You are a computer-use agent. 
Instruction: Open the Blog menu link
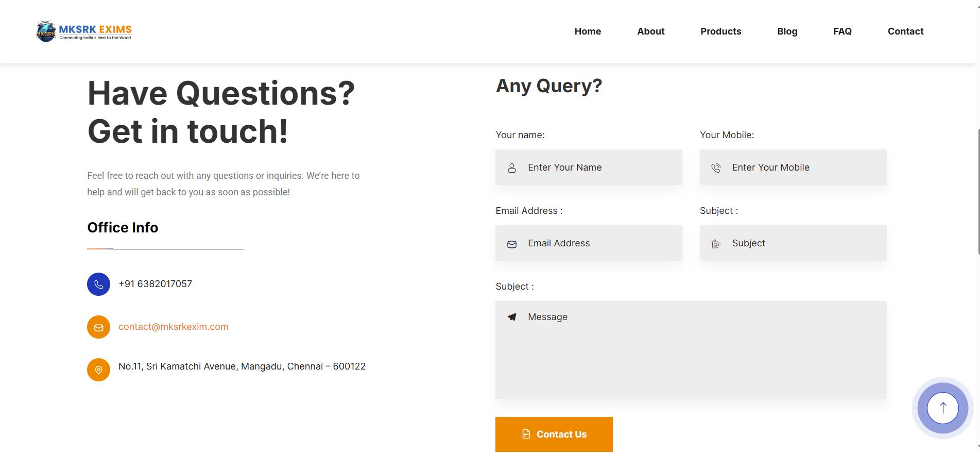[787, 31]
